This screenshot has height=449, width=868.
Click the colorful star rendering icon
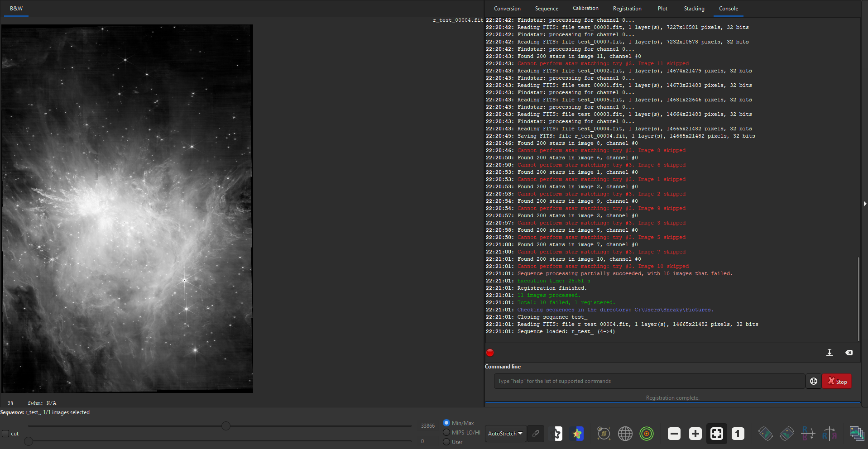pos(577,434)
